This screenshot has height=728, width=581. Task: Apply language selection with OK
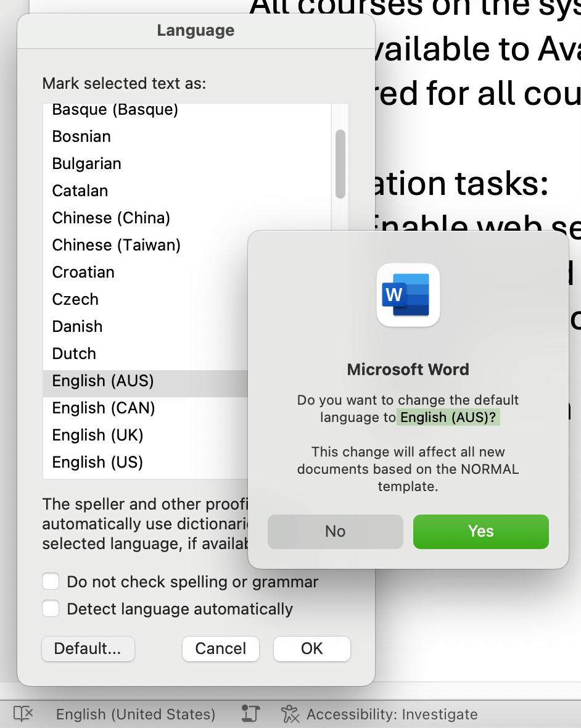[312, 648]
